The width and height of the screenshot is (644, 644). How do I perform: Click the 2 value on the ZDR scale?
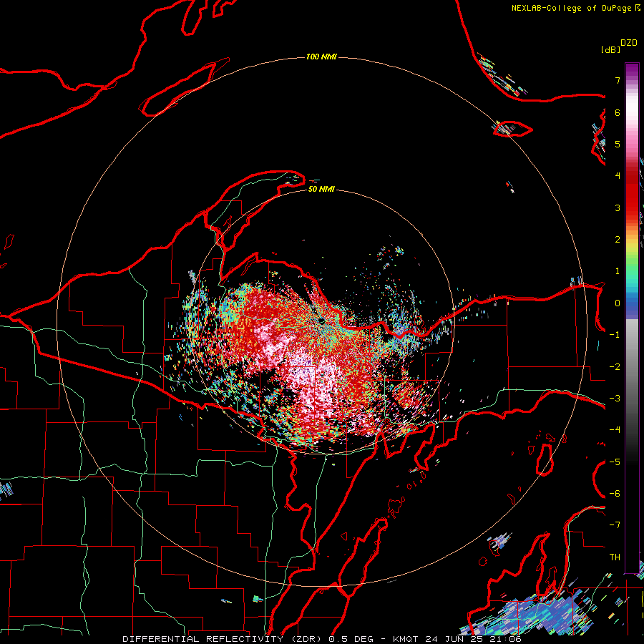click(x=618, y=240)
